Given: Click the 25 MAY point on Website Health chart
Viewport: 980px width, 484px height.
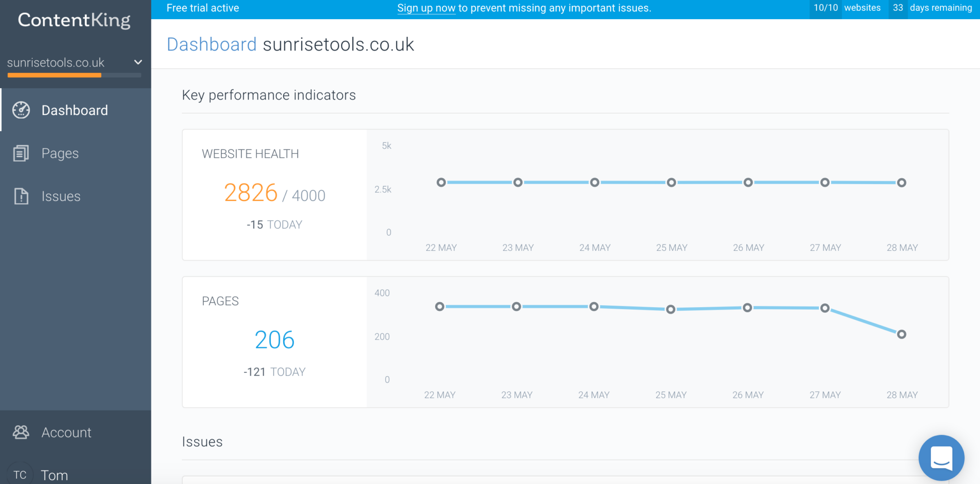Looking at the screenshot, I should [671, 182].
